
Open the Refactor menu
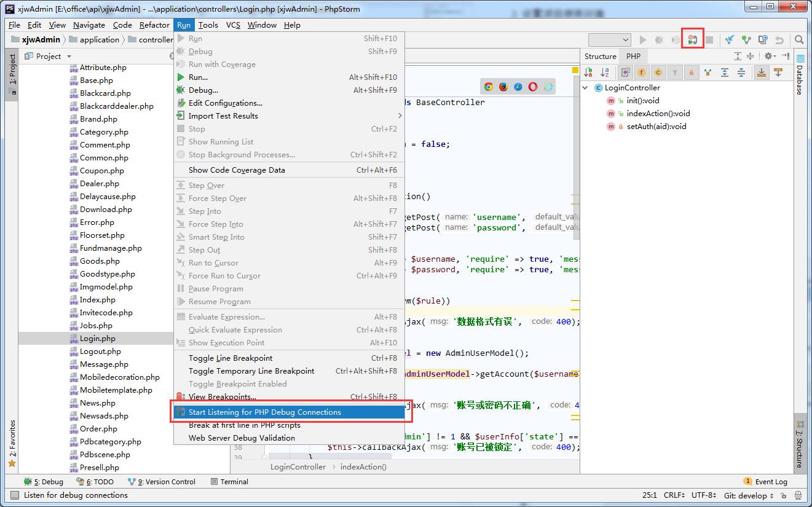(x=154, y=25)
